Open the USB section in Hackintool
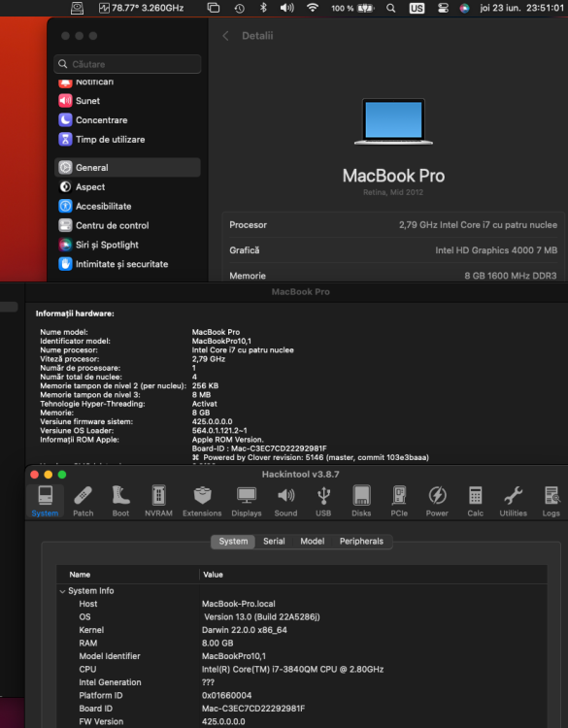568x728 pixels. (323, 501)
